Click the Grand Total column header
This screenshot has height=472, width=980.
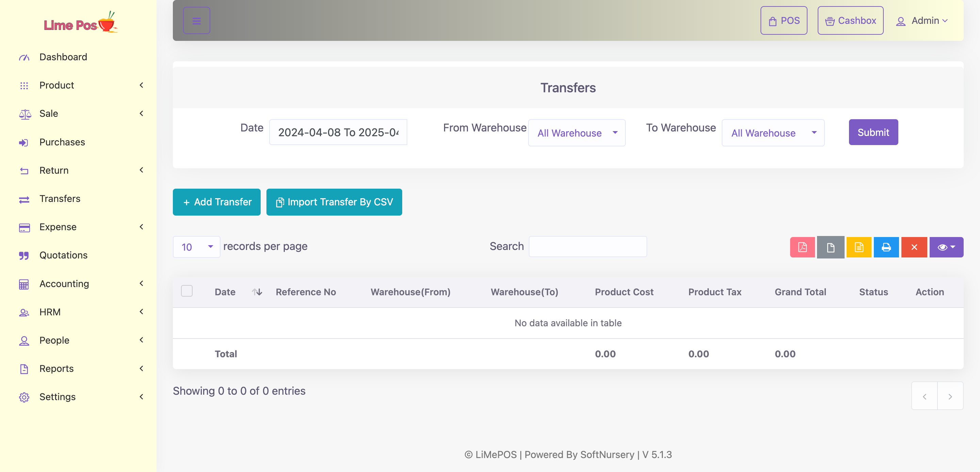(800, 292)
